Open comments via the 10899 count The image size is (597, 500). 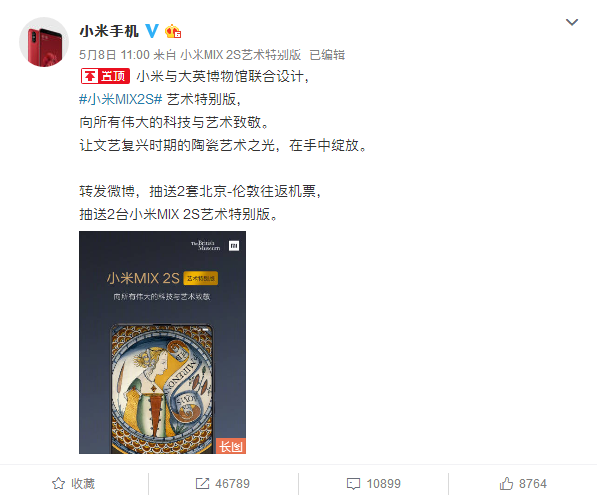point(383,484)
